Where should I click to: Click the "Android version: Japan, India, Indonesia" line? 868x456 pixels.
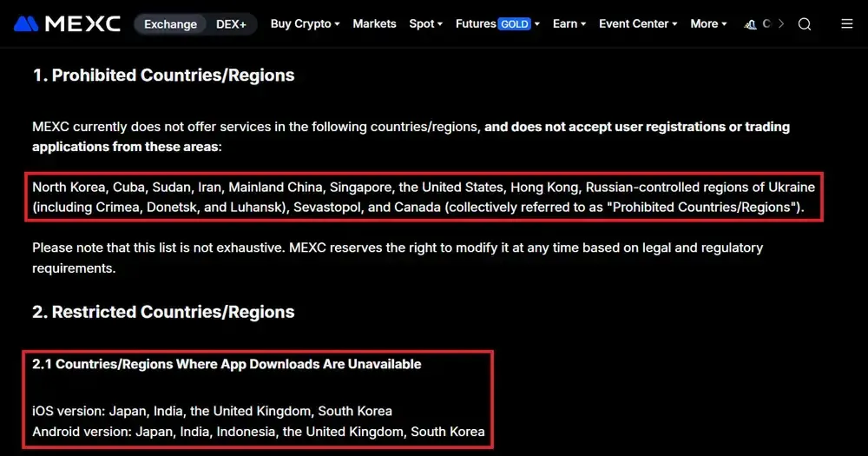coord(258,432)
